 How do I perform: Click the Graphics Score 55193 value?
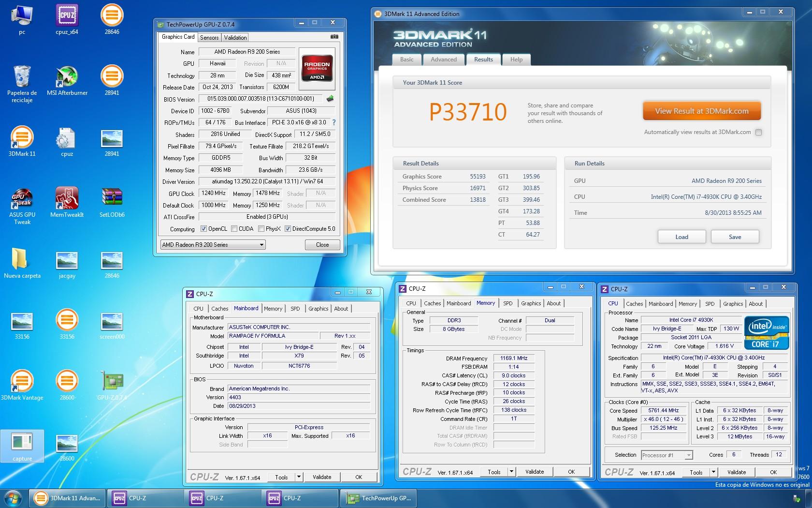tap(478, 177)
